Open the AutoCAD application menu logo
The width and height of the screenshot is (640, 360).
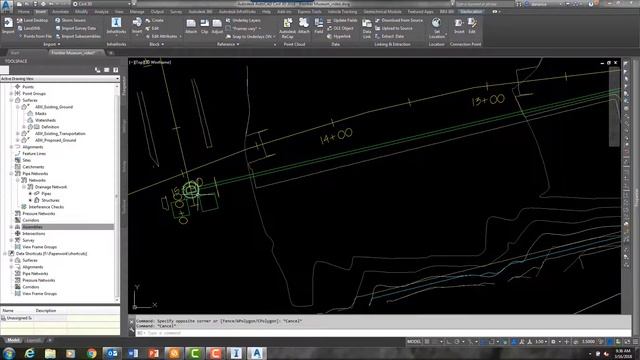tap(7, 5)
